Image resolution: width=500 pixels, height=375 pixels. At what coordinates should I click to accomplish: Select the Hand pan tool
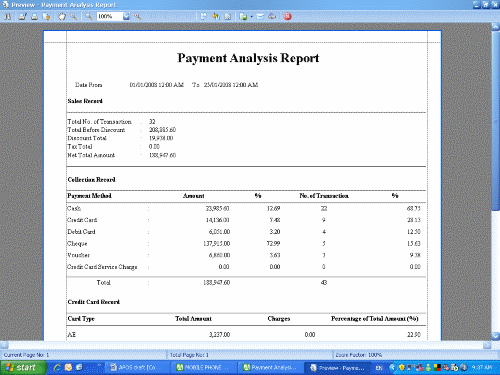(x=62, y=16)
